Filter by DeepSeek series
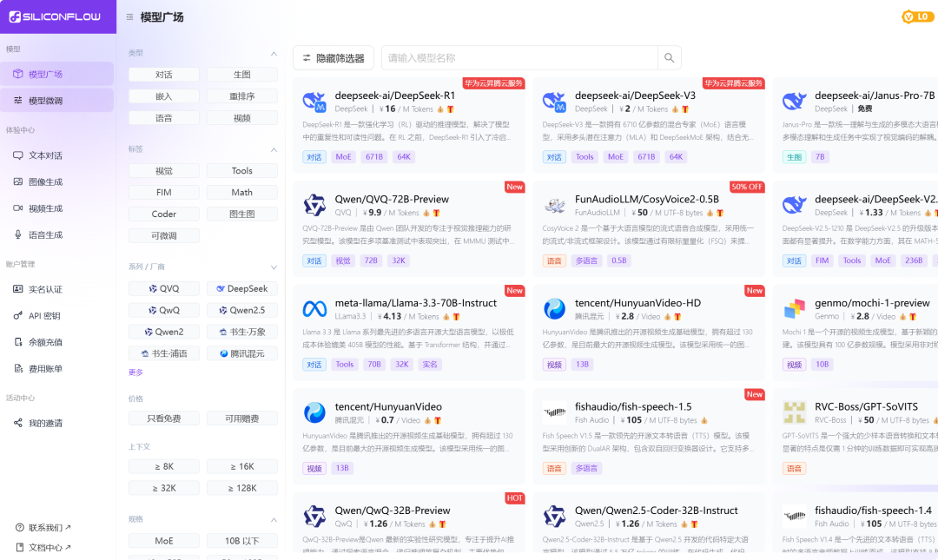Image resolution: width=938 pixels, height=560 pixels. tap(241, 288)
